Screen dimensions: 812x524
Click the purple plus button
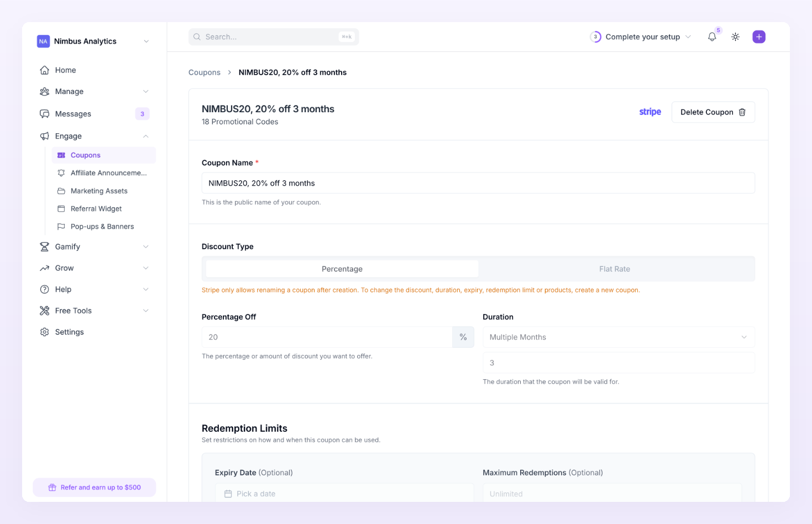pos(759,37)
